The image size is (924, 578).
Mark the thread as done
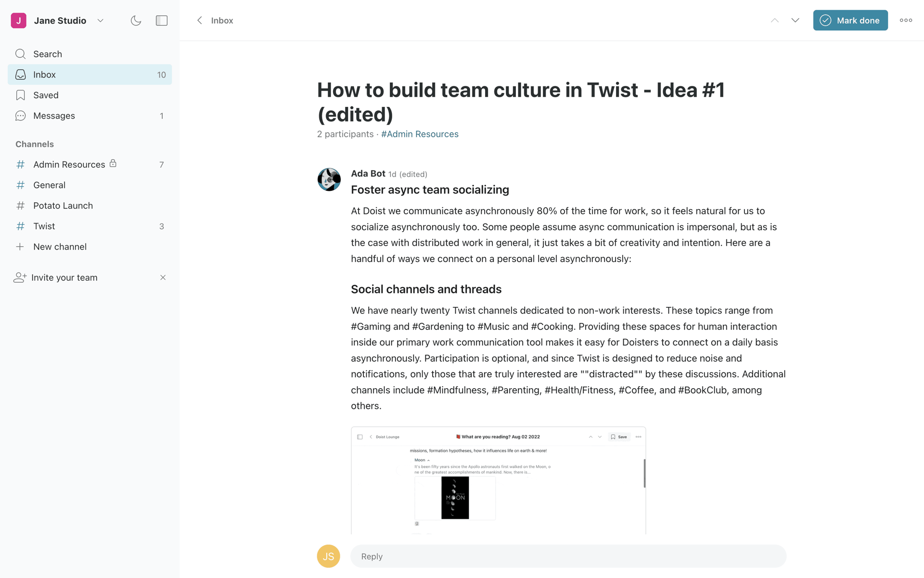[850, 20]
